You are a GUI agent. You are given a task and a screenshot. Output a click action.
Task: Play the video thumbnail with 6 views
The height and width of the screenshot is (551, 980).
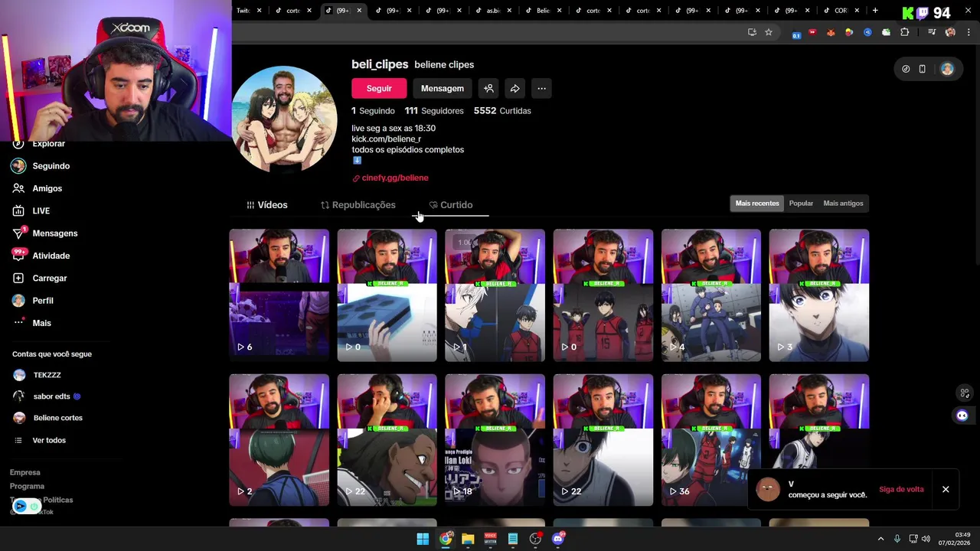coord(279,295)
